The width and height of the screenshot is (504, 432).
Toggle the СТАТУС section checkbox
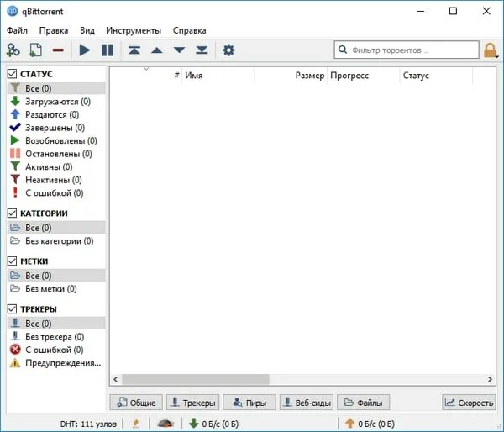click(x=13, y=74)
